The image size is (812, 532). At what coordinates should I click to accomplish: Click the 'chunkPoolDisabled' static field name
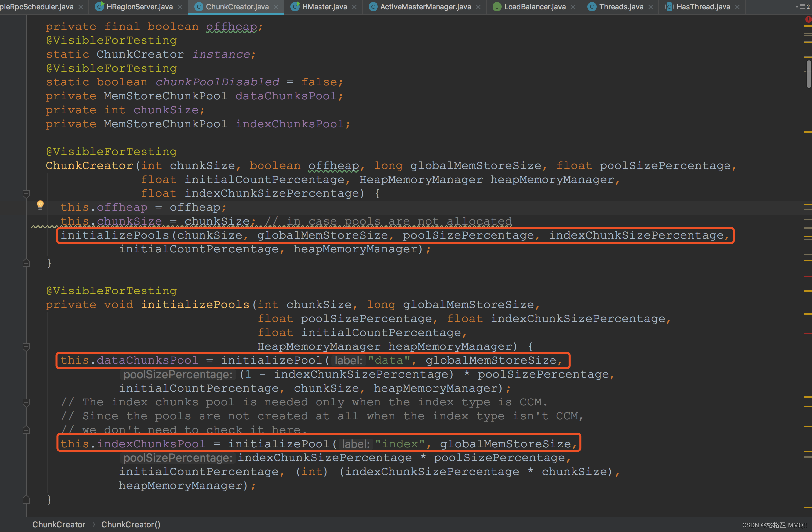tap(217, 82)
